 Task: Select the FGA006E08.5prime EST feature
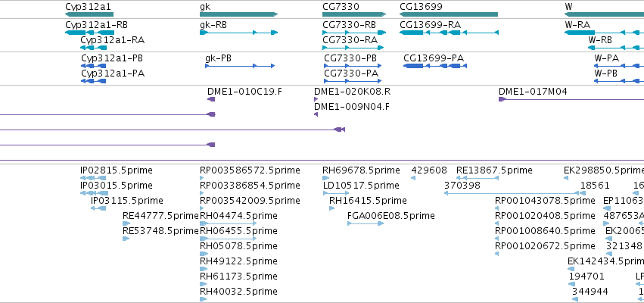pos(366,223)
